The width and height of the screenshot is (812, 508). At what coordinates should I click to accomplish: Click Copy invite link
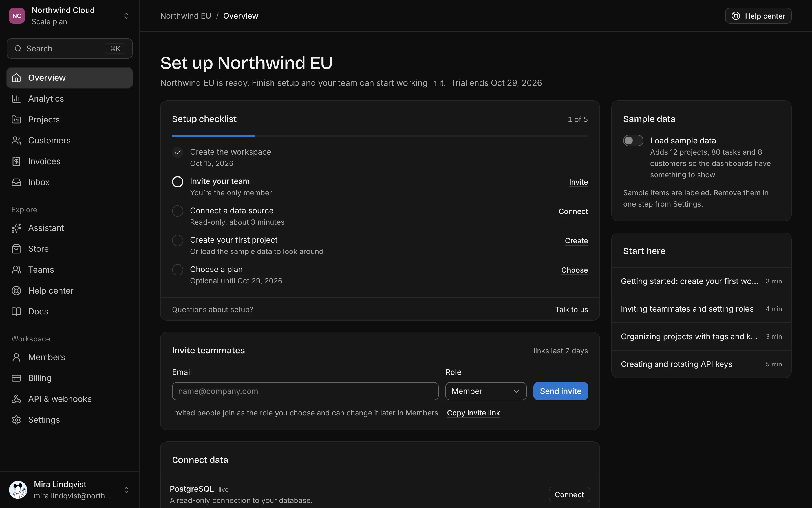[x=473, y=413]
